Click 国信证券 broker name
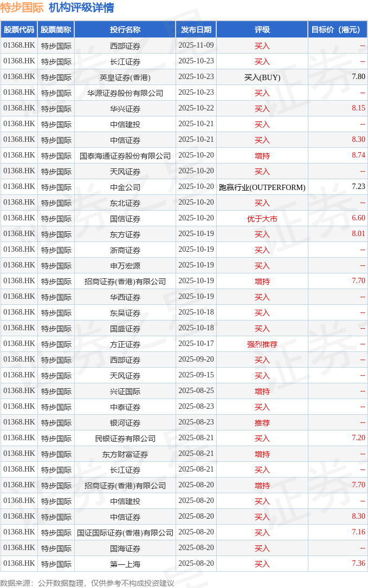Image resolution: width=368 pixels, height=588 pixels. tap(125, 219)
